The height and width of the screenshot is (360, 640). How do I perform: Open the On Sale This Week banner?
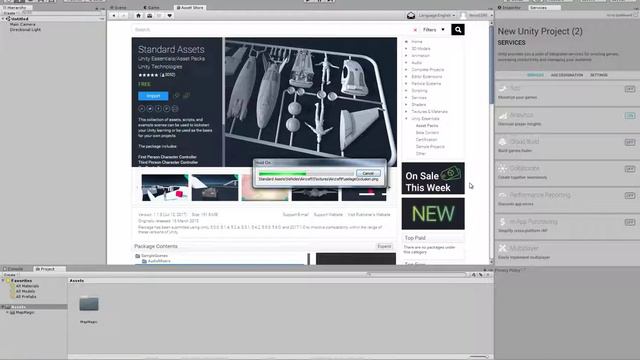(433, 178)
